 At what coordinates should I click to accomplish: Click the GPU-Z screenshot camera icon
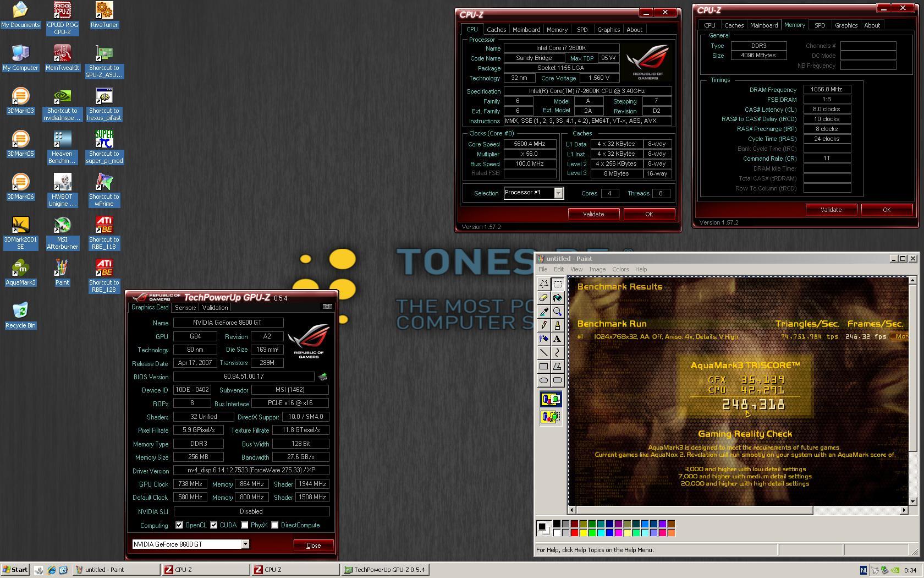[x=327, y=307]
